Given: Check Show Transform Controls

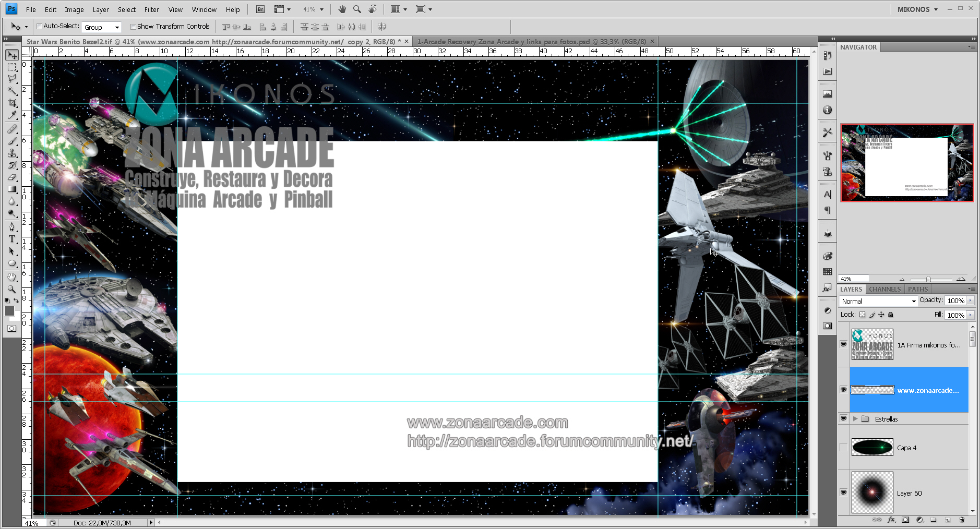Looking at the screenshot, I should [x=133, y=27].
